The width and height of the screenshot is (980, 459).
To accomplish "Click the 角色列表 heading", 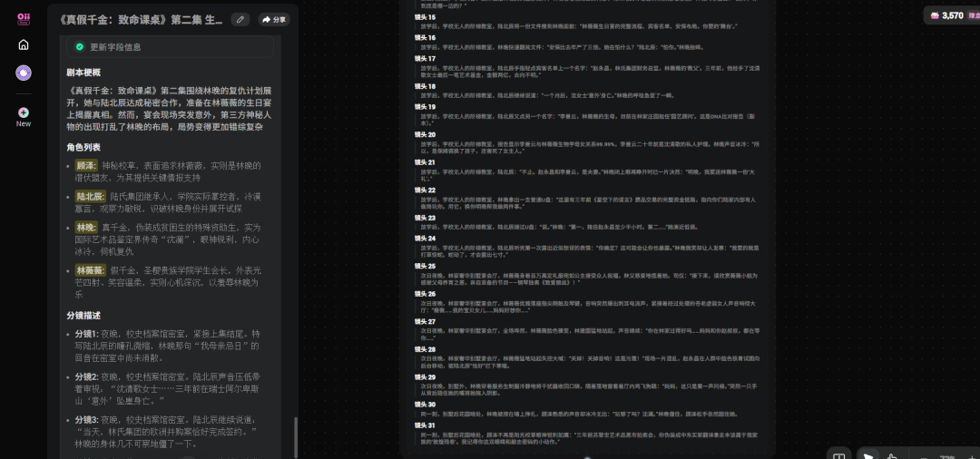I will point(83,147).
